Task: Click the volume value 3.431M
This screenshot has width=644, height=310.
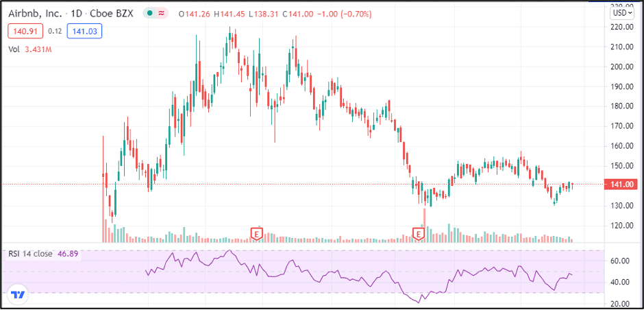Action: coord(37,49)
